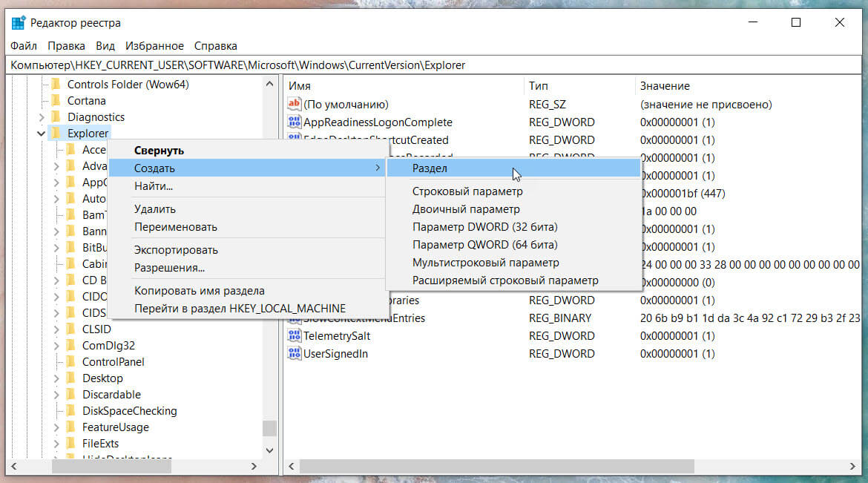
Task: Open the Файл menu
Action: (23, 46)
